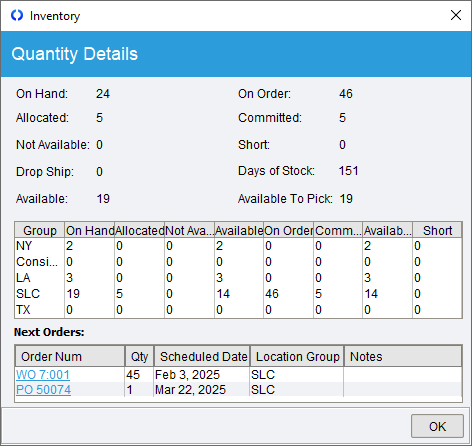Click the Qty column header

(139, 356)
